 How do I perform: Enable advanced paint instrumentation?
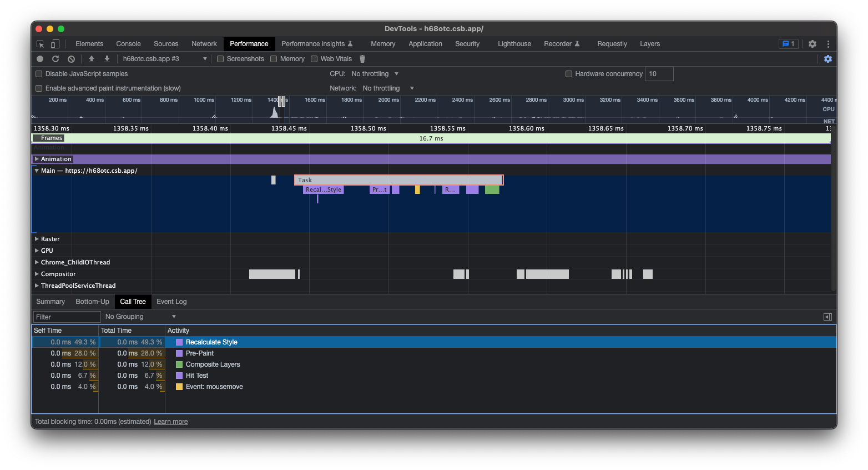pos(38,88)
